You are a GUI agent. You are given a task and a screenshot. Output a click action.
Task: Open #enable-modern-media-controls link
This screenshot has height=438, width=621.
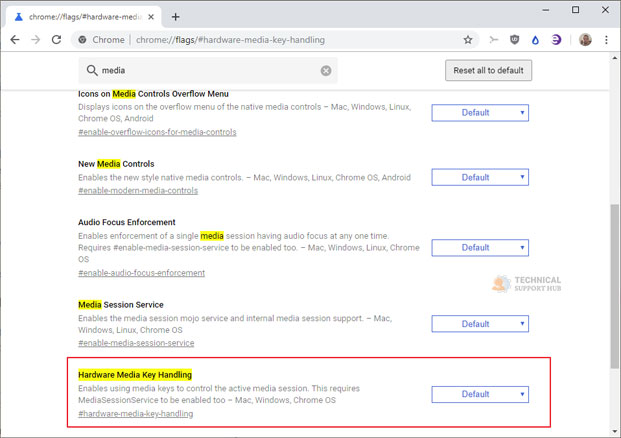pos(138,191)
